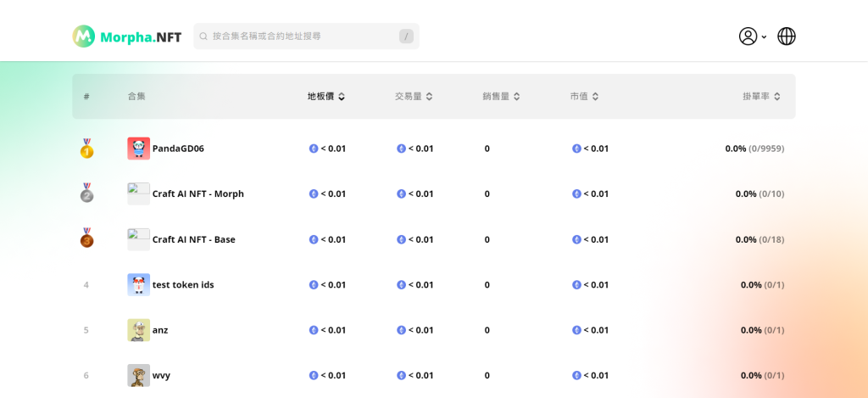This screenshot has width=868, height=398.
Task: Open the user account menu
Action: tap(751, 36)
